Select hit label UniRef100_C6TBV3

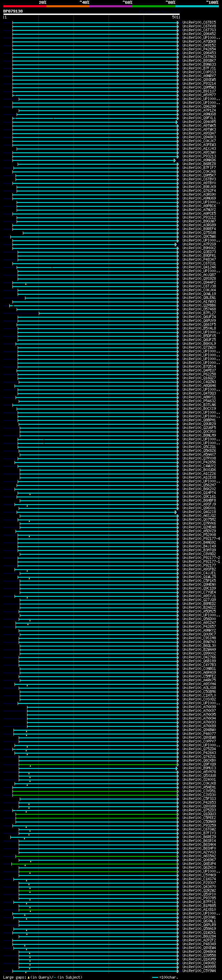[x=199, y=179]
